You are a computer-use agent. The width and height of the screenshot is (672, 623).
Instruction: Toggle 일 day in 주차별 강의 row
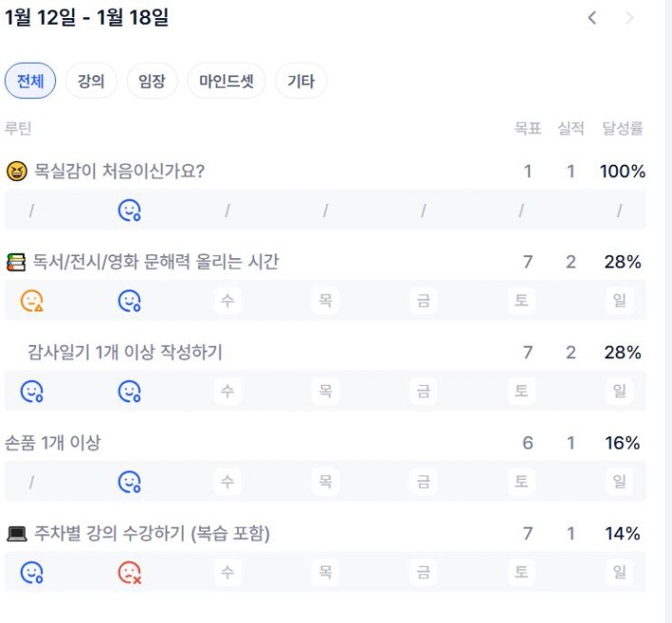620,573
